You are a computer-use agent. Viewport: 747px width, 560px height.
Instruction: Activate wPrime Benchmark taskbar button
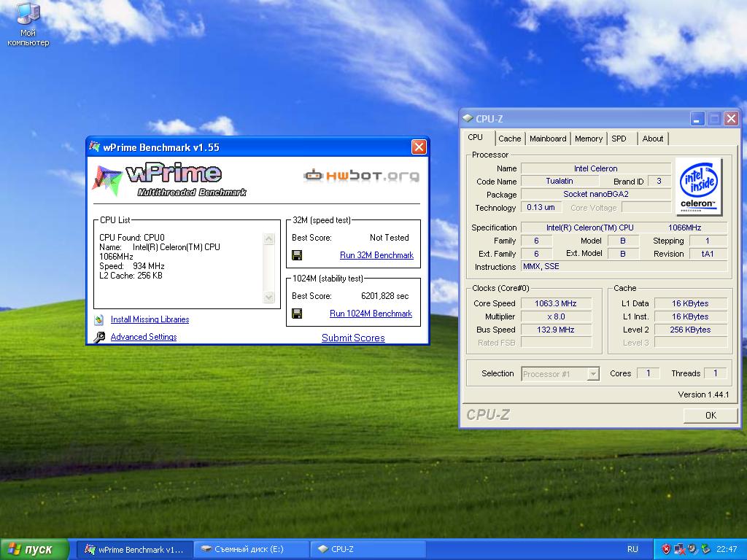click(135, 549)
